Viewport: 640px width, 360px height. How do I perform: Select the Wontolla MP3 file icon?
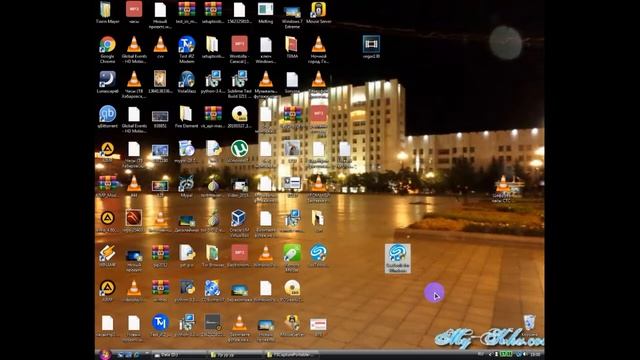click(239, 44)
